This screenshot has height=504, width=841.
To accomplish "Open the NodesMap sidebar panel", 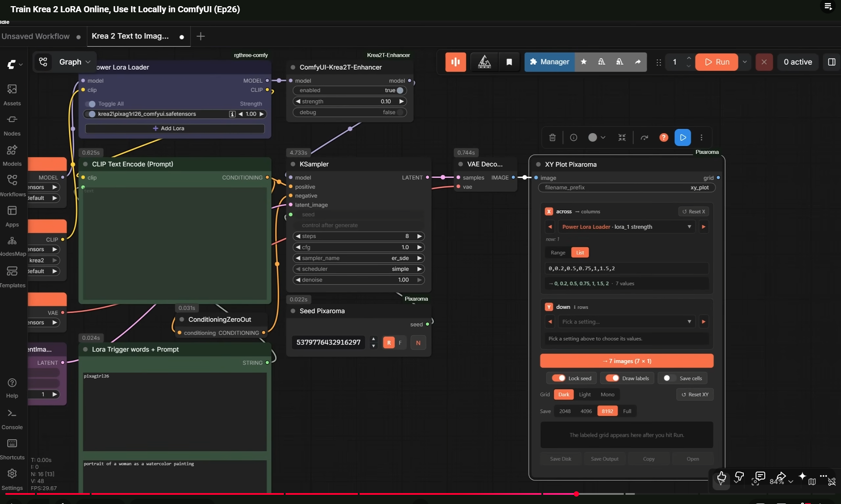I will [x=12, y=247].
